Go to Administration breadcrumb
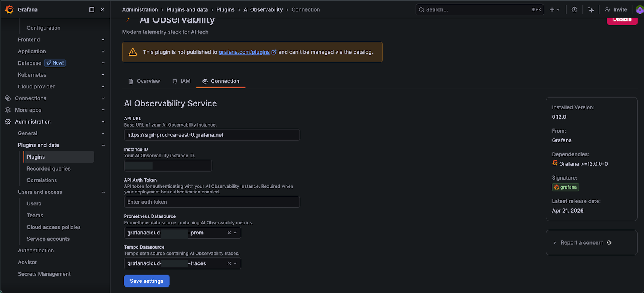The height and width of the screenshot is (293, 644). pos(140,9)
